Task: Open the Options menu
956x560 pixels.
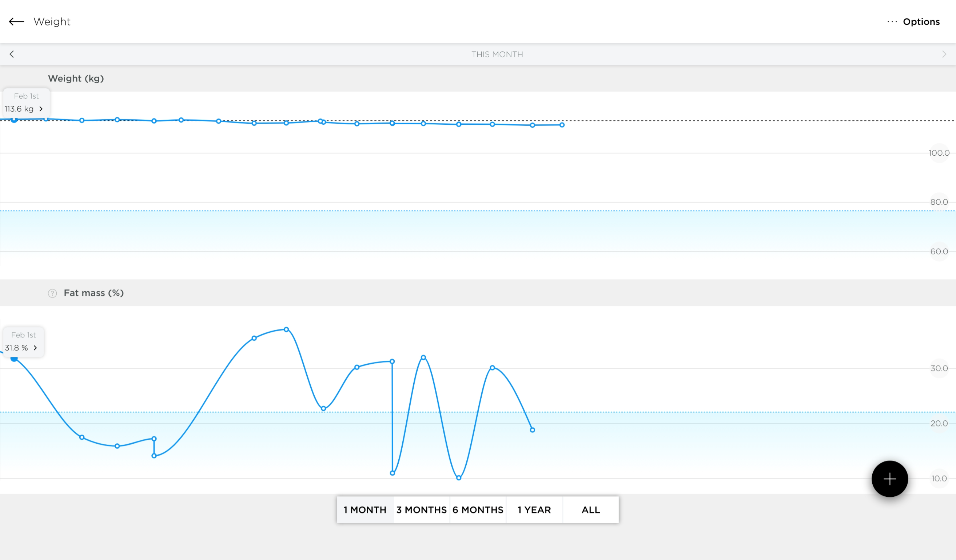Action: 921,21
